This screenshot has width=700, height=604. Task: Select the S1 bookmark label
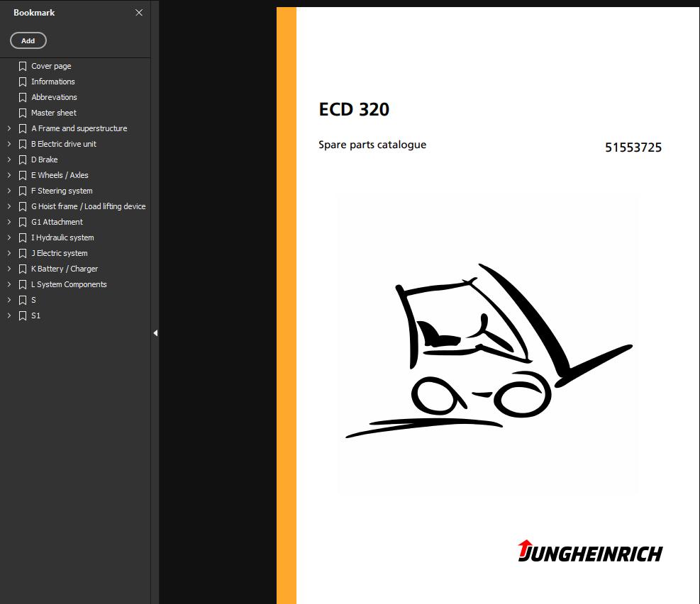point(35,316)
